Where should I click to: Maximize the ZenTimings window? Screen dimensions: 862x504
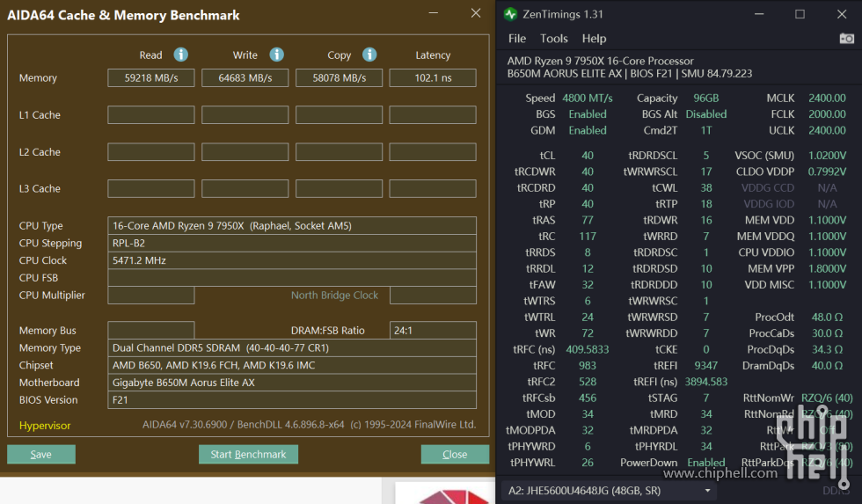point(800,14)
